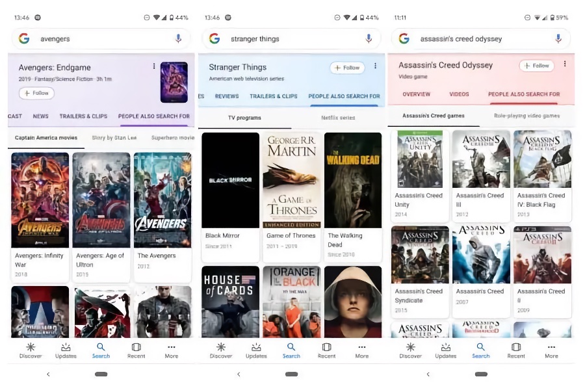This screenshot has width=585, height=392.
Task: Tap the Recent icon below Assassin's Creed results
Action: tap(516, 350)
